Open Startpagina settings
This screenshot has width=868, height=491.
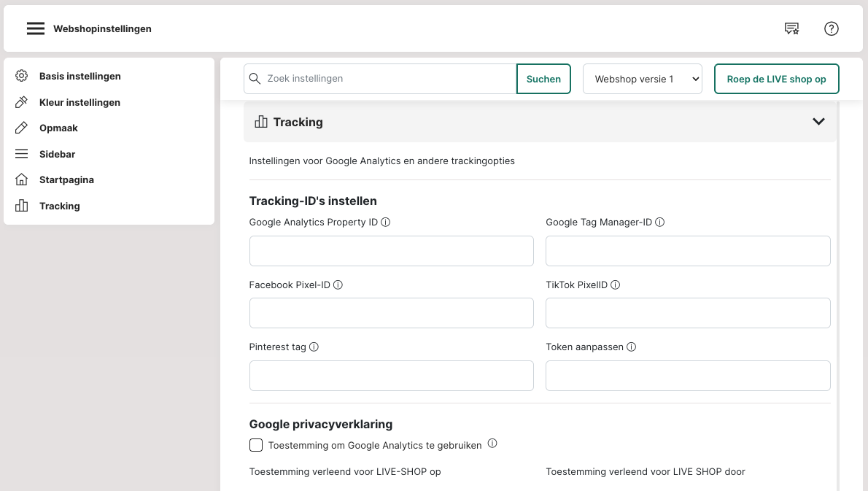point(66,179)
